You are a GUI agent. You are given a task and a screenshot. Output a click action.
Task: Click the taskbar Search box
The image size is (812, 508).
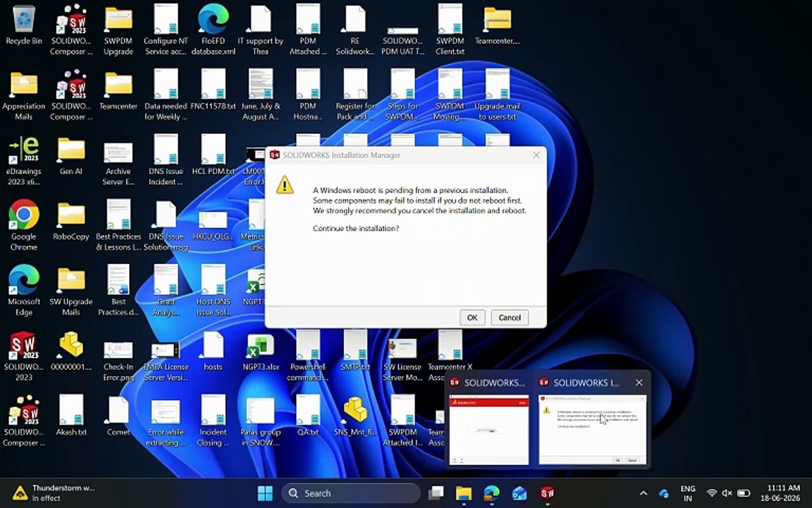(x=350, y=493)
